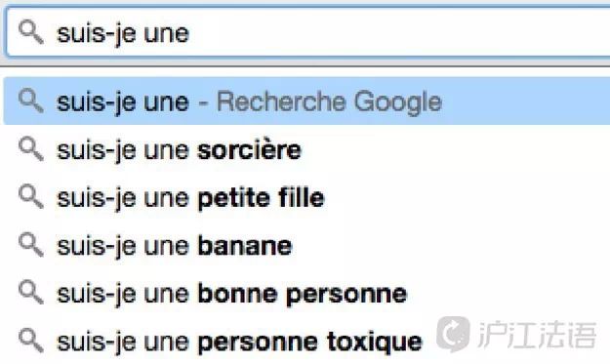Click the magnifier icon next to 'sorcière'
Screen dimensions: 610x364
(30, 149)
